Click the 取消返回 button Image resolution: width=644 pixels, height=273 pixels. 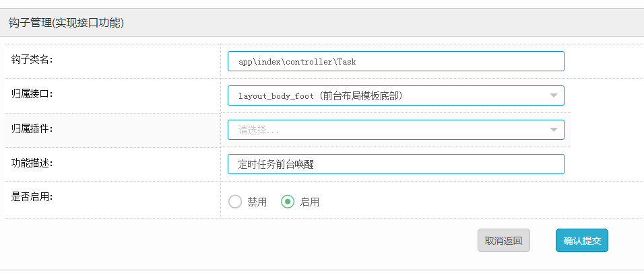click(503, 241)
